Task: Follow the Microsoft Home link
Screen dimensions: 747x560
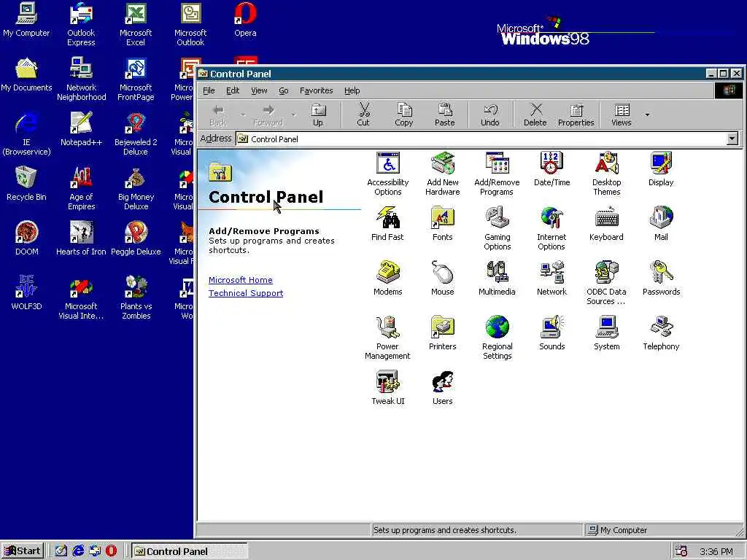Action: [241, 280]
